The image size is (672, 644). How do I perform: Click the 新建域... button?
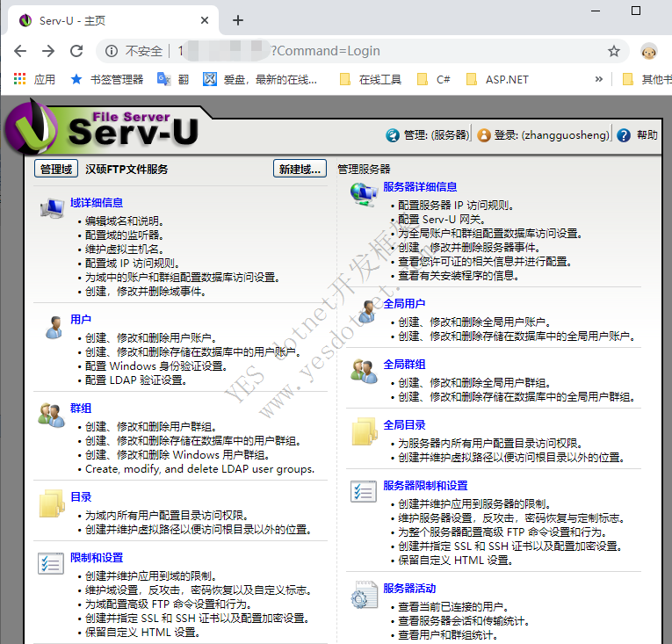click(300, 169)
